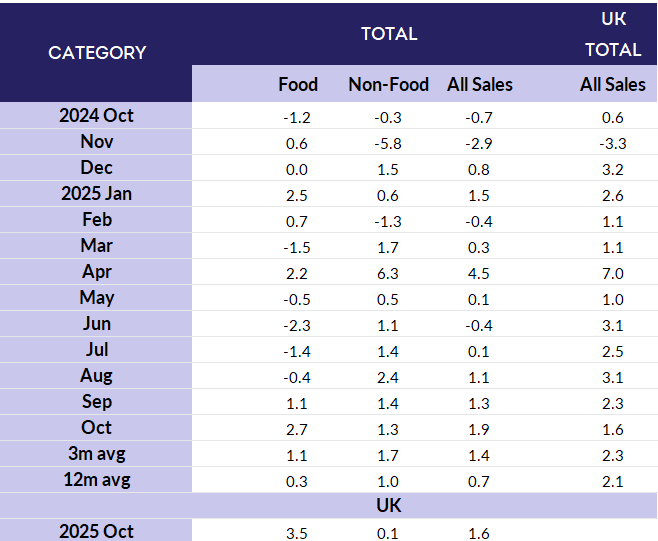Click Jun Food value -2.3
The height and width of the screenshot is (541, 658).
pos(298,325)
